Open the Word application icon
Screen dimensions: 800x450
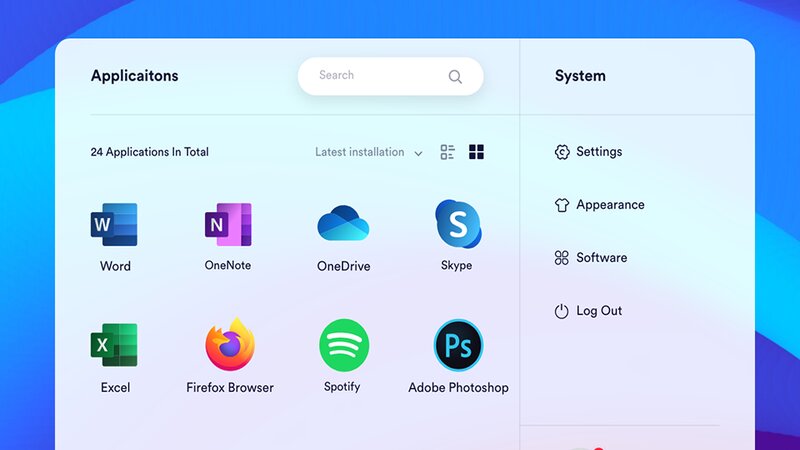click(114, 224)
